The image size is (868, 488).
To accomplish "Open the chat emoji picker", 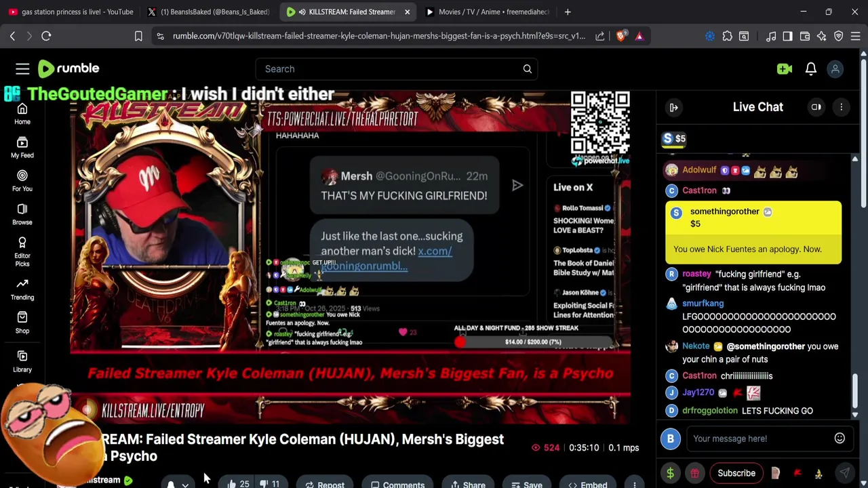I will click(x=840, y=439).
